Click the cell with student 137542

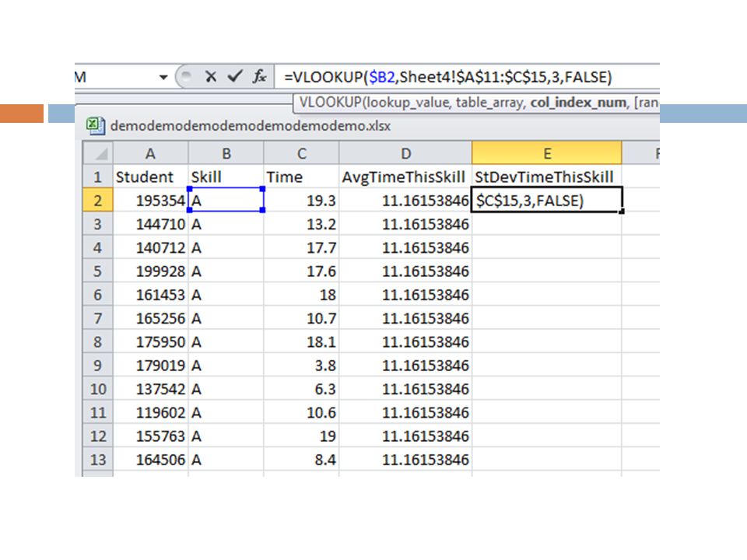tap(150, 389)
